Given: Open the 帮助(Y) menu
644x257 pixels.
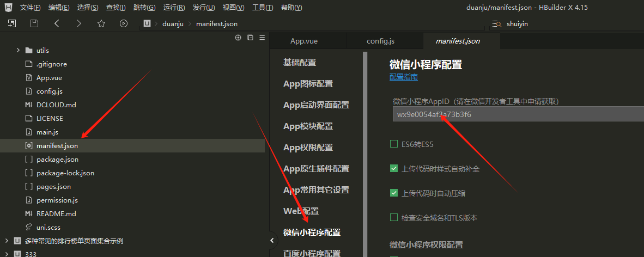Looking at the screenshot, I should click(x=291, y=8).
